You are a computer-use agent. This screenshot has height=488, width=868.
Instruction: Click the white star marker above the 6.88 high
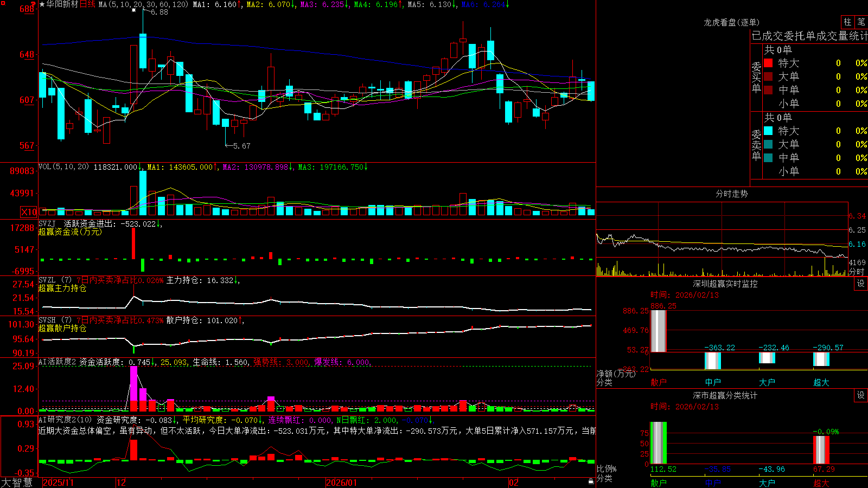coord(134,10)
